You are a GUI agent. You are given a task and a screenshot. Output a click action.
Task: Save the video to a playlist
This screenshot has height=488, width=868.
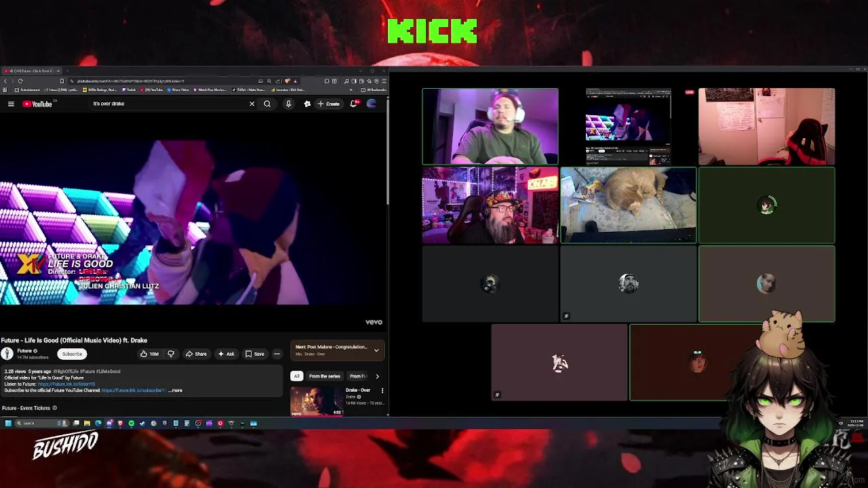pos(255,354)
